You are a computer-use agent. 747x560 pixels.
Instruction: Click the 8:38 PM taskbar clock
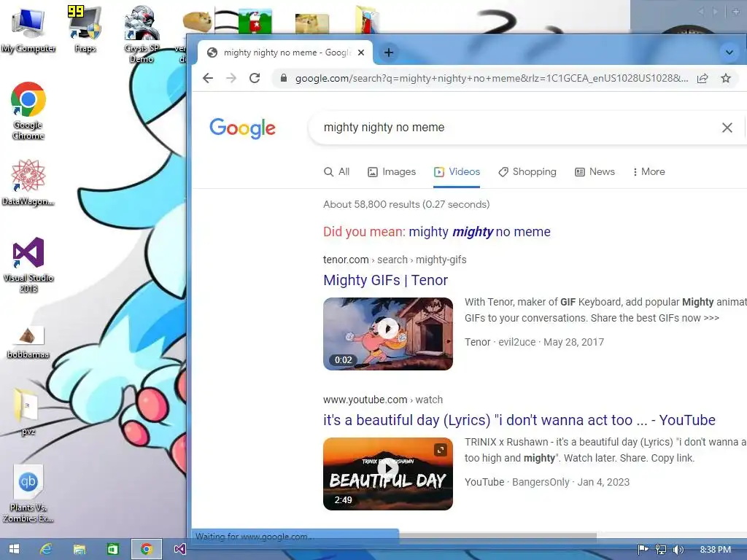716,550
